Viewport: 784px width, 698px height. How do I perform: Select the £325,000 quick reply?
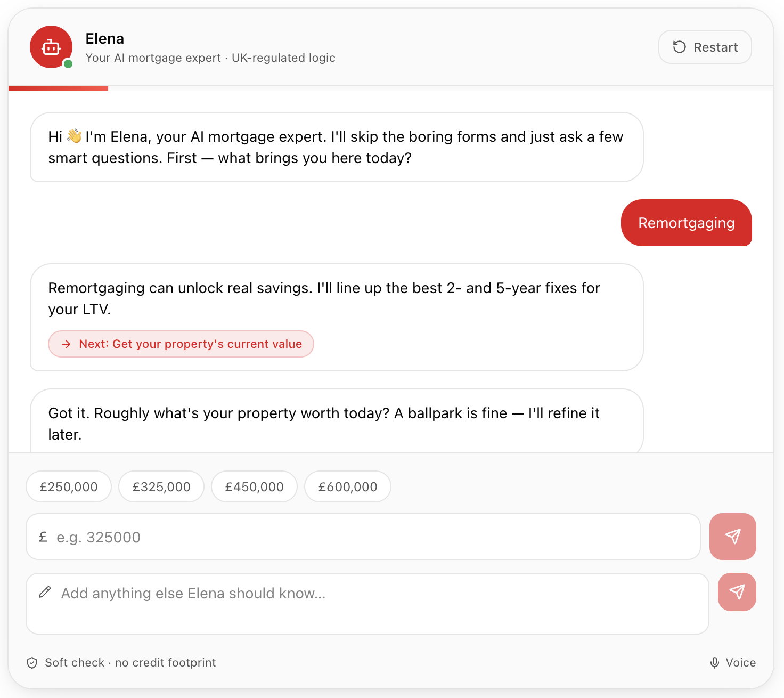click(x=161, y=486)
